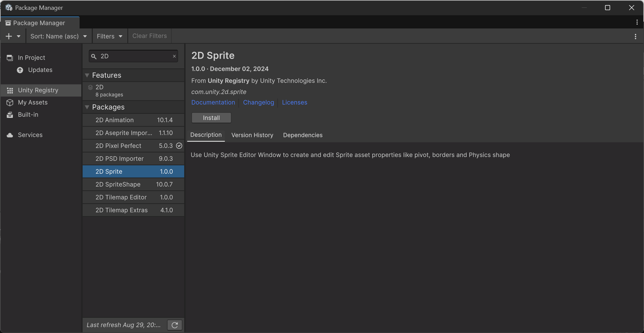Open My Assets in the sidebar

(x=33, y=102)
